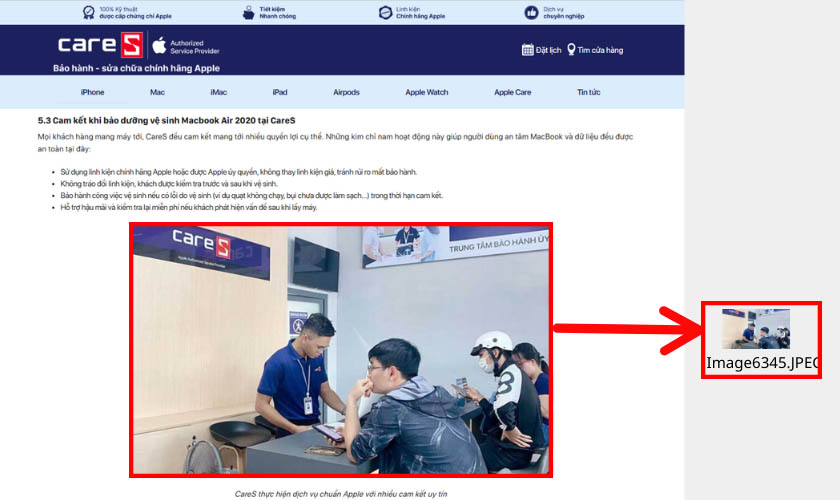840x500 pixels.
Task: Click the calendar icon beside Đặt lịch
Action: pos(527,50)
